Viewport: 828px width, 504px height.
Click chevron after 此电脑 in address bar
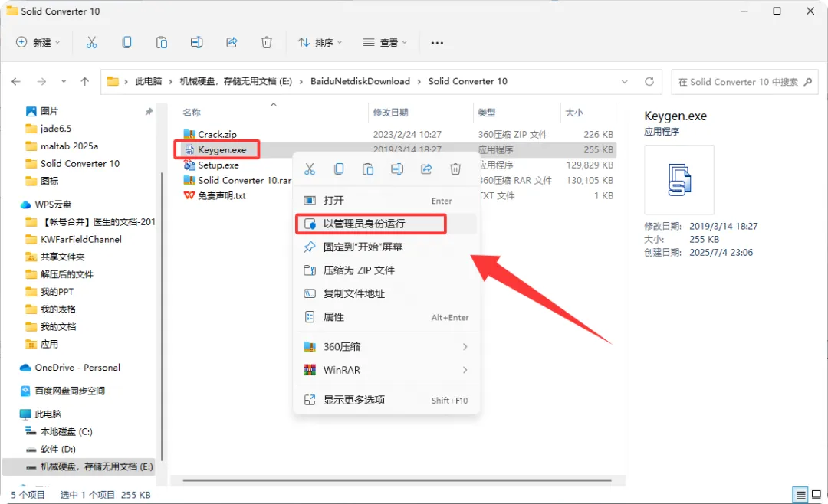[170, 82]
